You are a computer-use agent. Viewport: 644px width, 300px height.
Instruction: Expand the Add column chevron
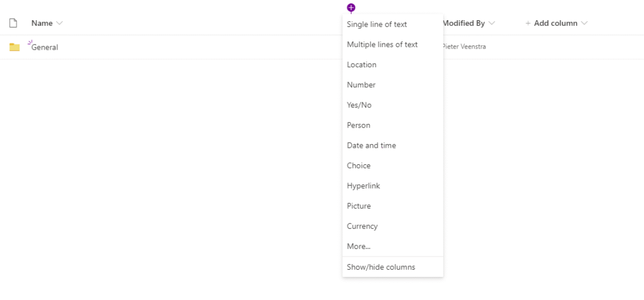tap(584, 23)
